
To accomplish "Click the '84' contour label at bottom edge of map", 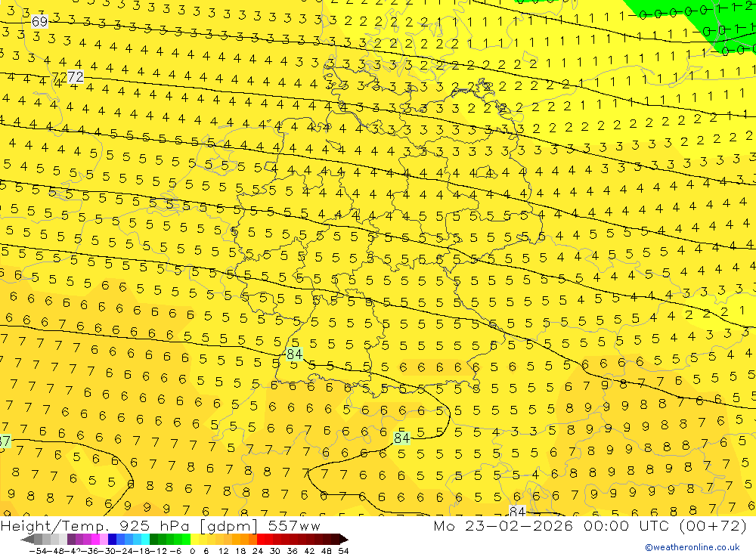I will click(517, 511).
